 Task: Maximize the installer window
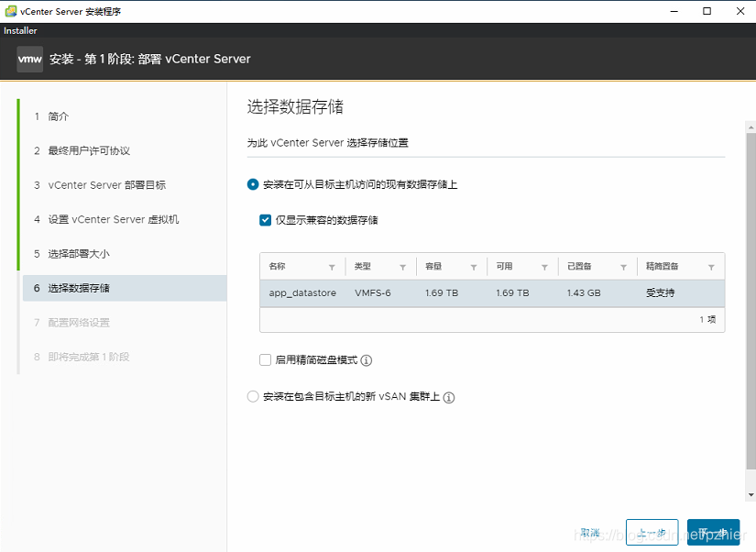(707, 11)
